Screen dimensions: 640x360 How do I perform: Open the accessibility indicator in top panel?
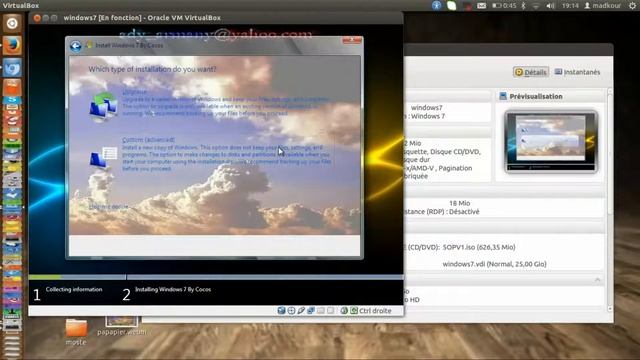[x=437, y=5]
